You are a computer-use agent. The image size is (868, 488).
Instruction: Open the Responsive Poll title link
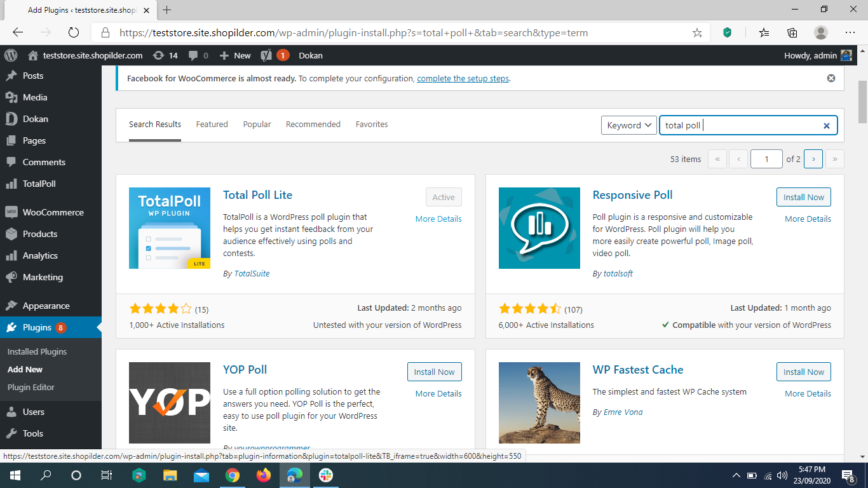[x=632, y=195]
